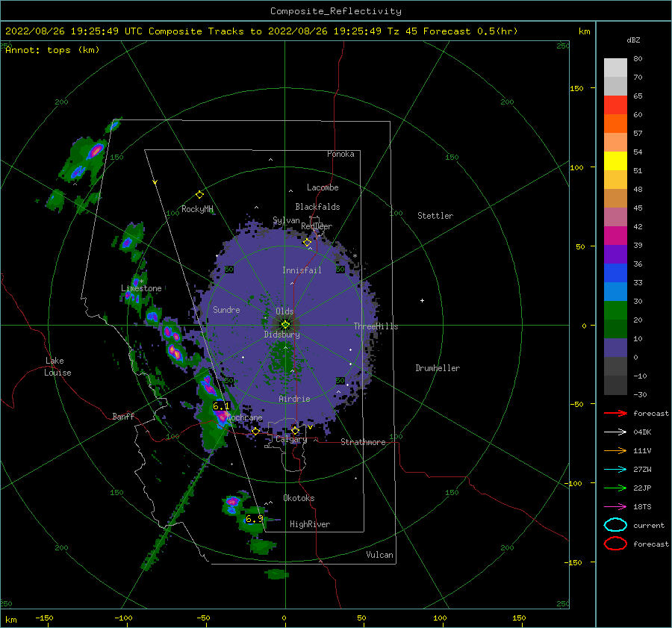Click the Ponoka city label

340,154
